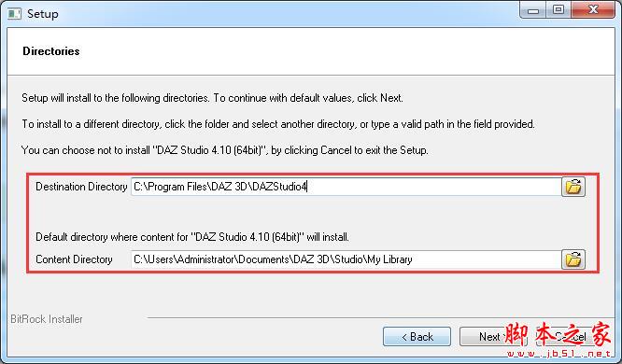This screenshot has height=364, width=622.
Task: Open folder browser for Content Directory
Action: 573,259
